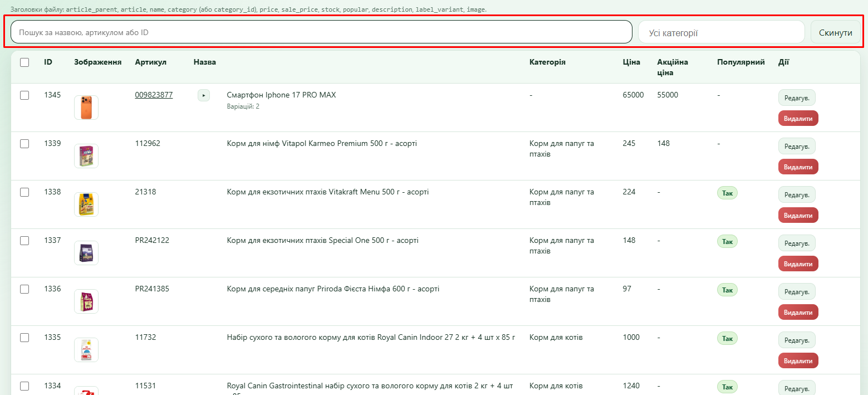The height and width of the screenshot is (395, 868).
Task: Edit the Priroda Фієста Німфа product
Action: pyautogui.click(x=797, y=292)
